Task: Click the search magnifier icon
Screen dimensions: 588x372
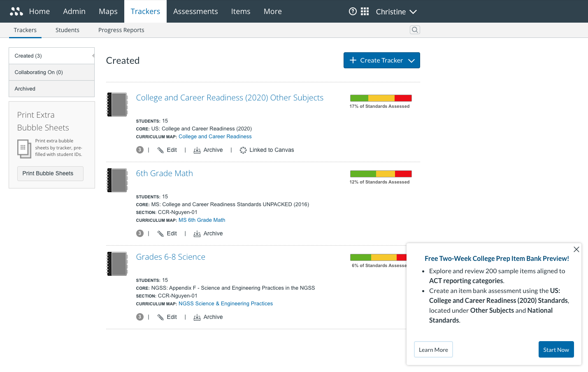Action: (415, 30)
